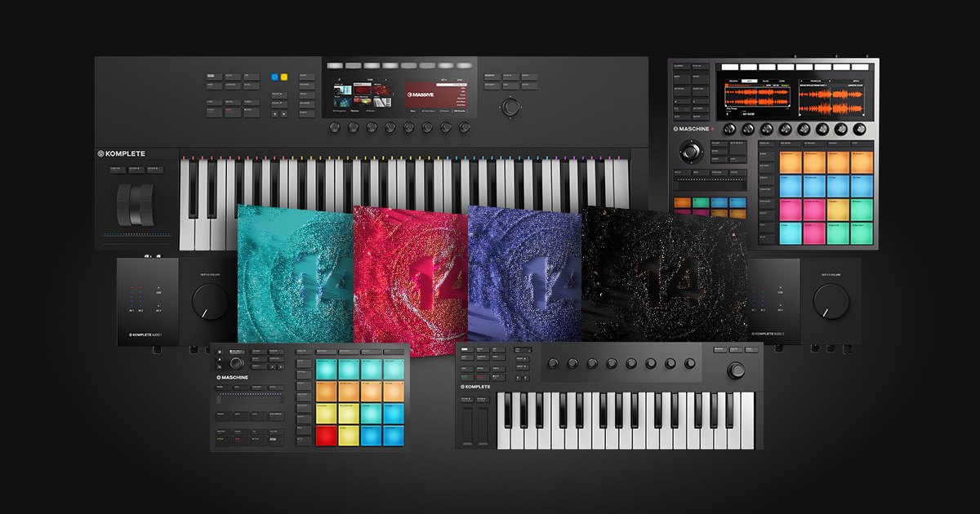Click the MASCHINE+ logo on the standalone unit

694,129
